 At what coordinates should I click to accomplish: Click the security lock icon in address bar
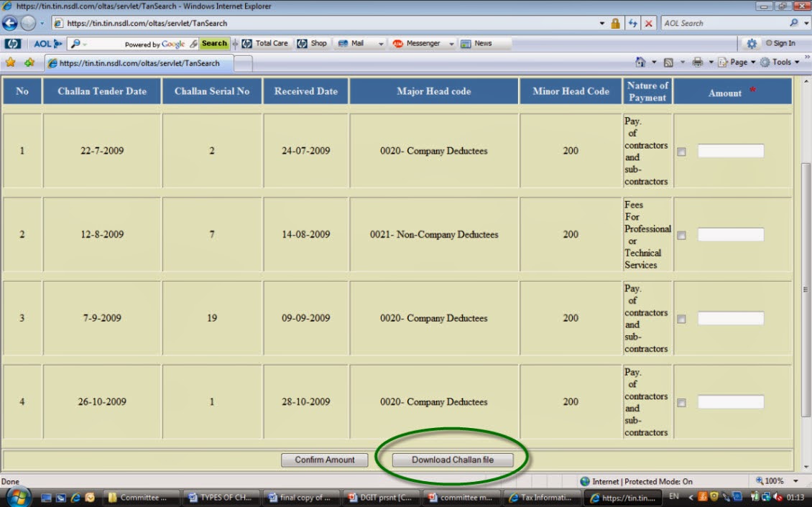615,23
